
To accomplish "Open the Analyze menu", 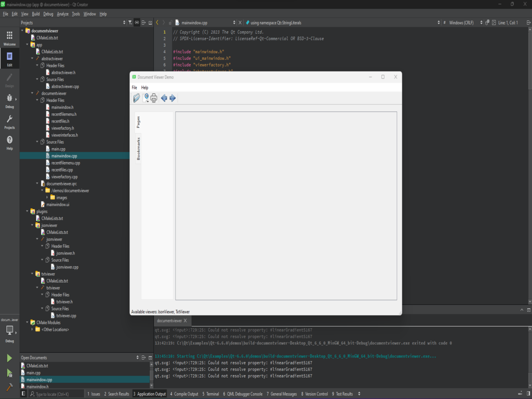I will (62, 14).
